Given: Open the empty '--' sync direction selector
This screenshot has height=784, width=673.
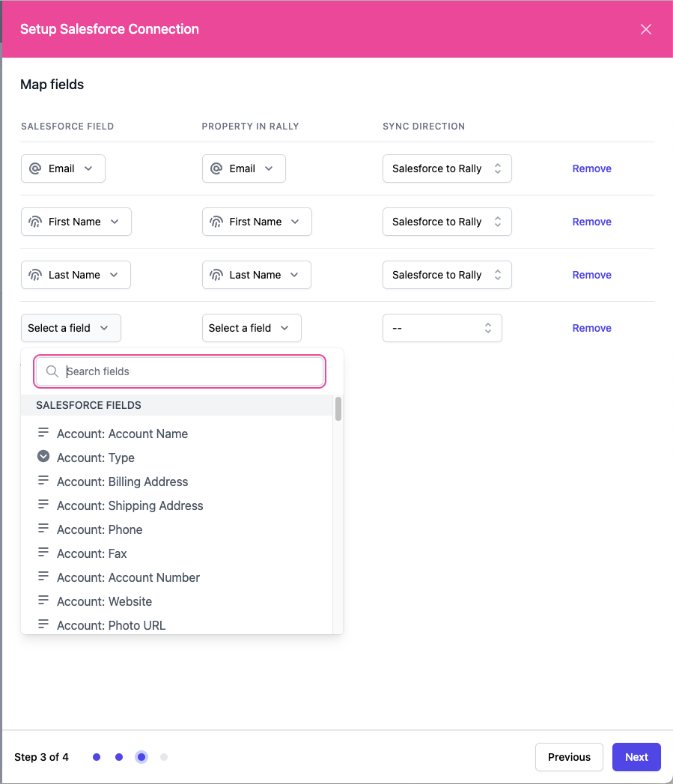Looking at the screenshot, I should point(442,328).
